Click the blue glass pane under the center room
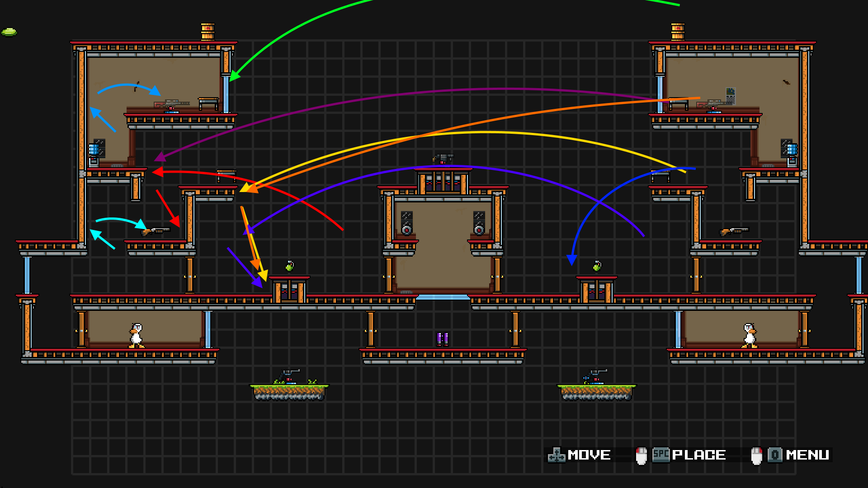868x488 pixels. (443, 297)
